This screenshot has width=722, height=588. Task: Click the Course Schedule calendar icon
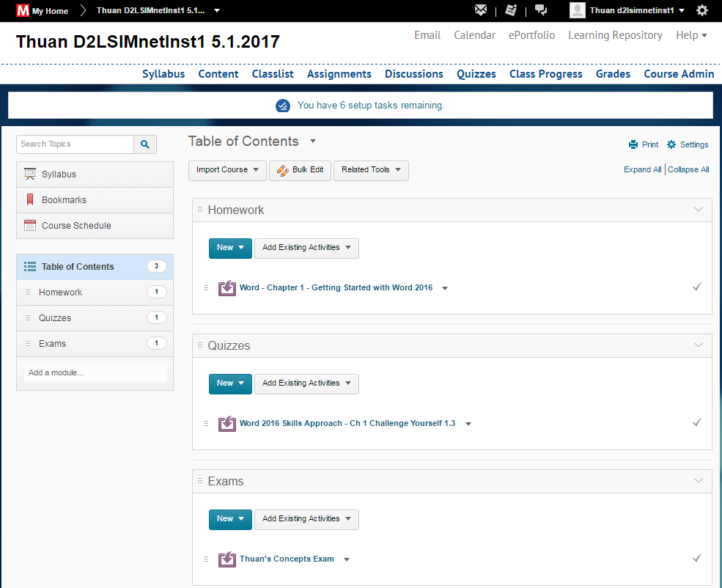pos(30,225)
